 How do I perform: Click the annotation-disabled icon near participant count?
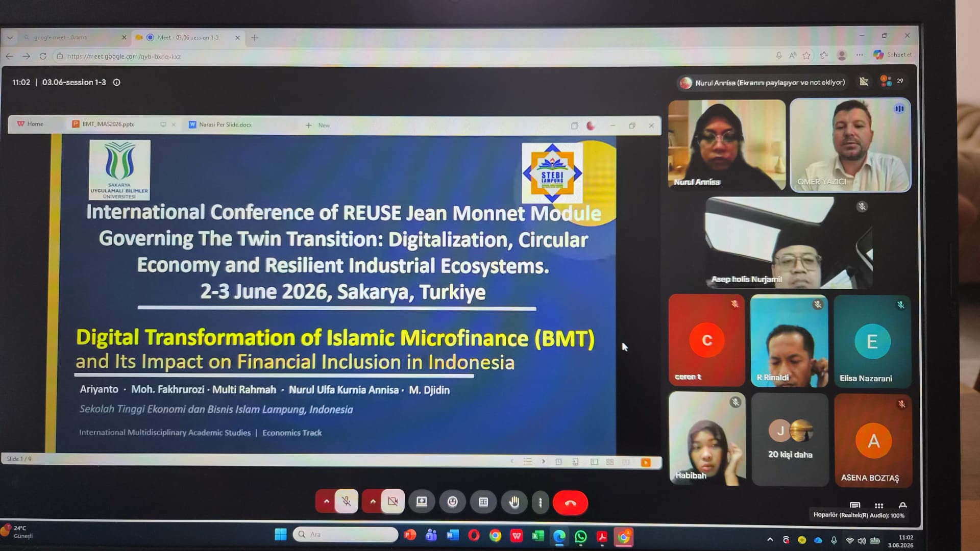coord(864,82)
